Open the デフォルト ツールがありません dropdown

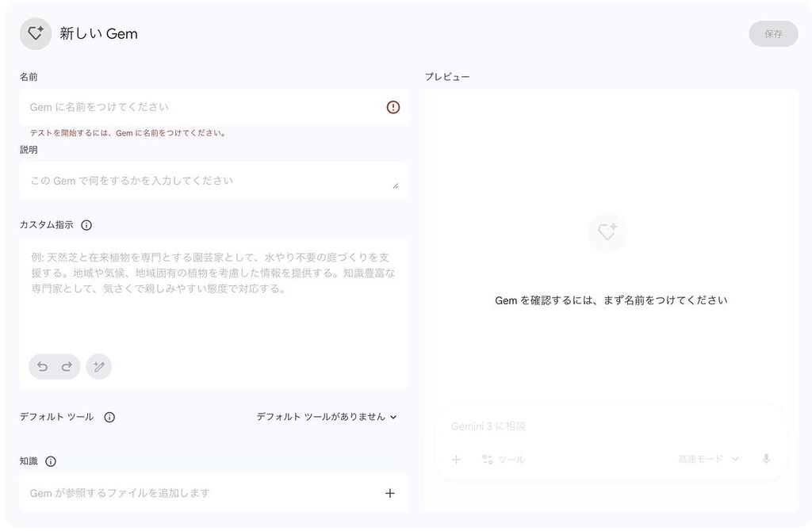326,417
